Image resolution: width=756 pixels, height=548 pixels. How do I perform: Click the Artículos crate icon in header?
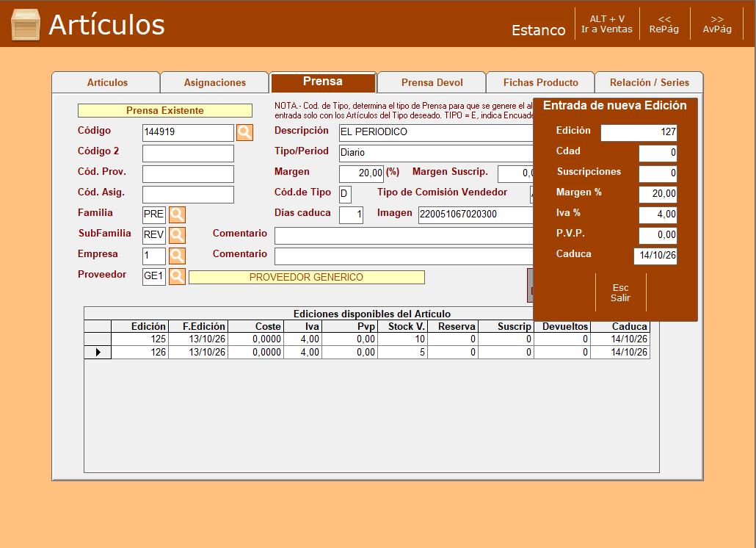pyautogui.click(x=26, y=24)
